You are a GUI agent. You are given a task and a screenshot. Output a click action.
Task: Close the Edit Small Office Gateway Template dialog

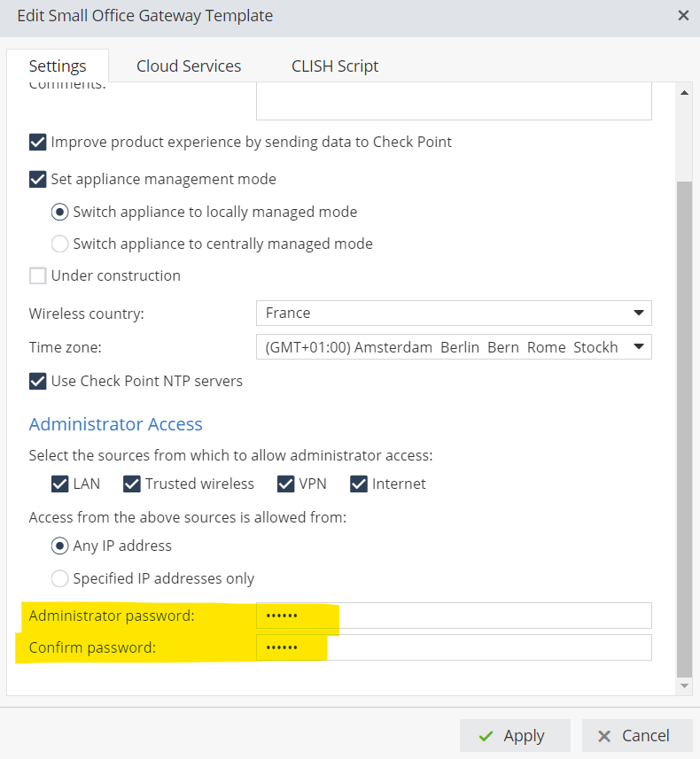(x=682, y=16)
